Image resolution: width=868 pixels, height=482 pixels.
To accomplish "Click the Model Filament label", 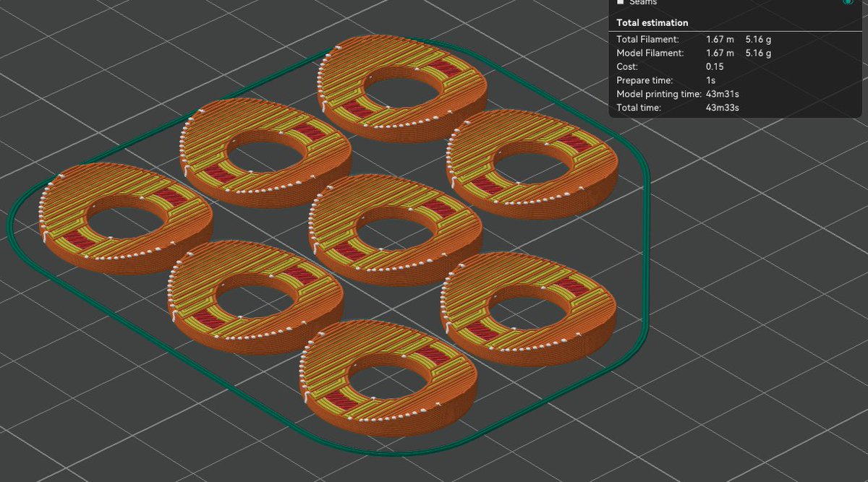I will tap(650, 53).
